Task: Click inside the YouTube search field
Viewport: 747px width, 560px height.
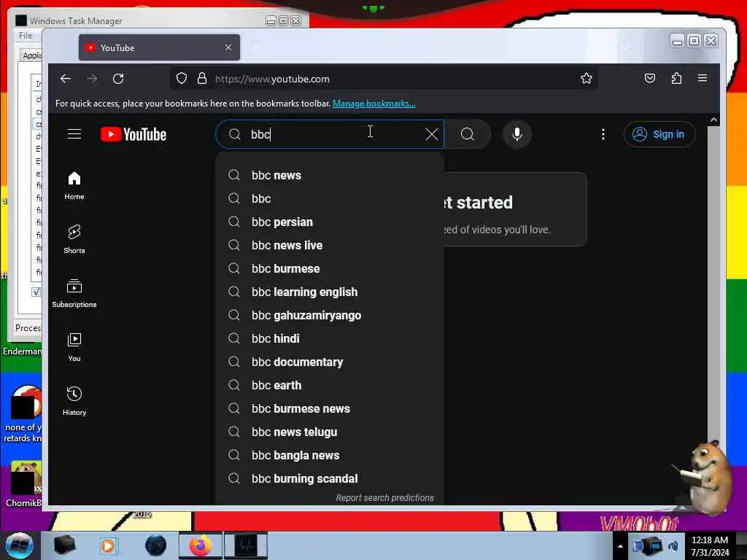Action: (330, 134)
